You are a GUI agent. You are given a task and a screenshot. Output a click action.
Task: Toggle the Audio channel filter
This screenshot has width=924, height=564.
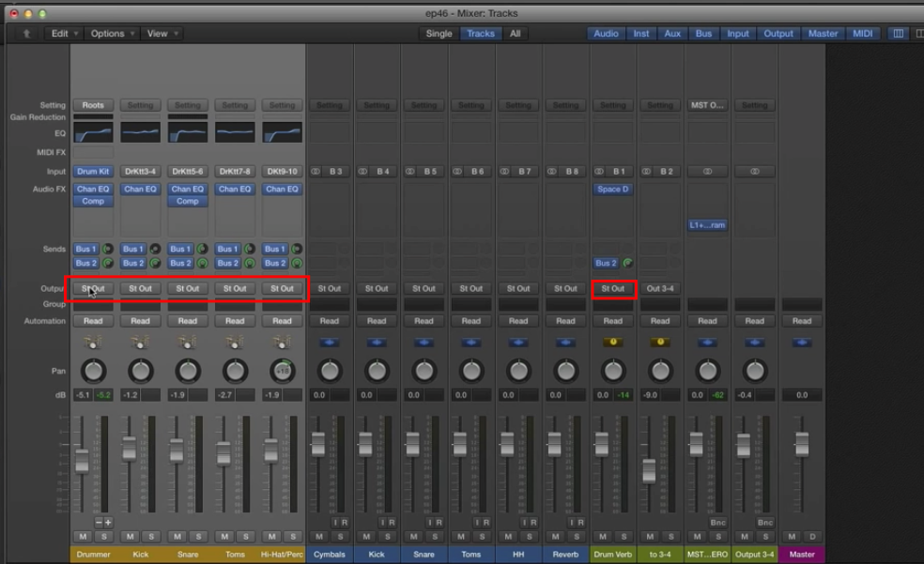click(x=606, y=34)
